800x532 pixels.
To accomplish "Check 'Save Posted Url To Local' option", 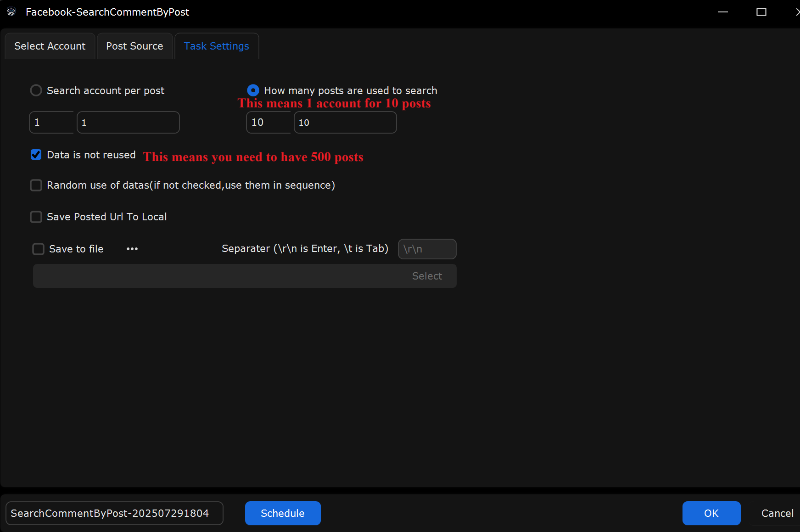I will coord(36,217).
